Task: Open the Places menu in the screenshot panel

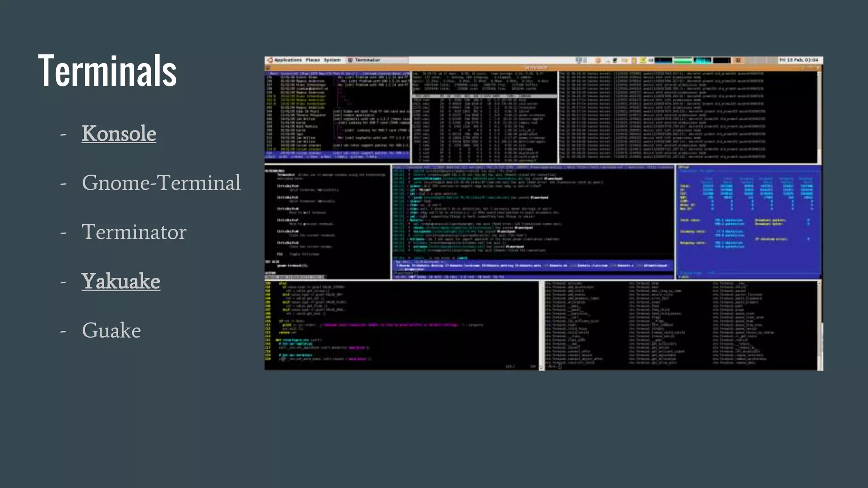Action: (313, 60)
